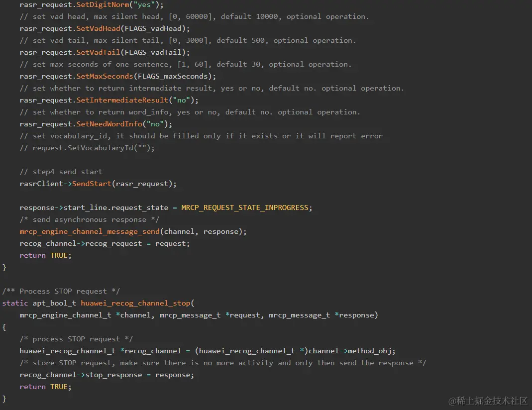The height and width of the screenshot is (410, 532).
Task: Select the SetNeedWordInfo("no") line
Action: click(x=96, y=124)
